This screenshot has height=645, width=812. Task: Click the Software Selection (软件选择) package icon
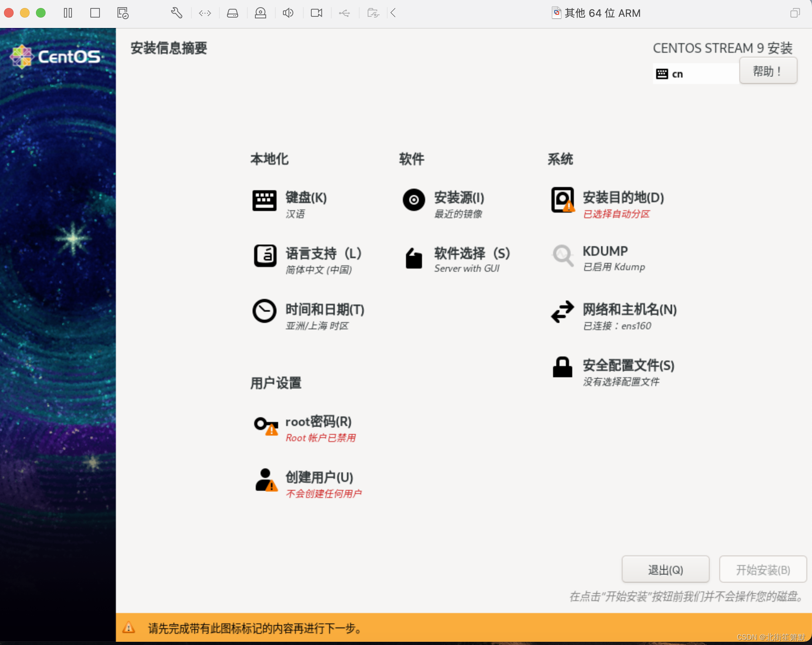click(x=414, y=258)
